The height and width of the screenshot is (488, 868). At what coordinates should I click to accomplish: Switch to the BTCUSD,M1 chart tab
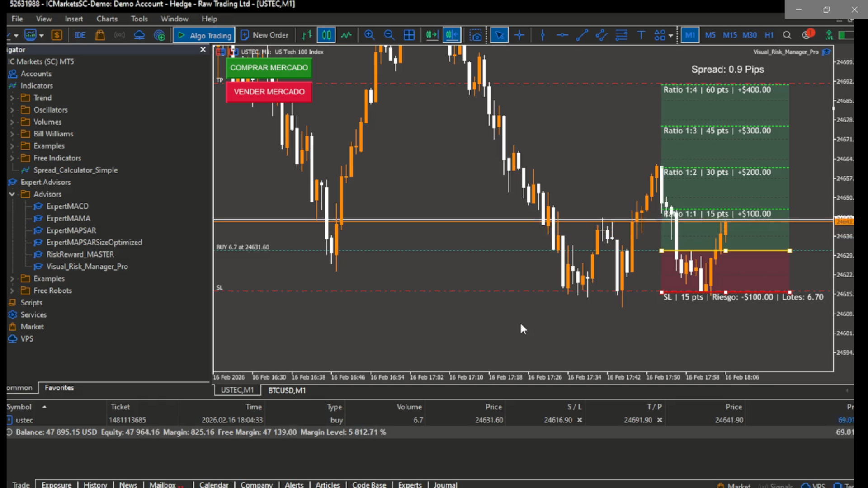[x=287, y=390]
